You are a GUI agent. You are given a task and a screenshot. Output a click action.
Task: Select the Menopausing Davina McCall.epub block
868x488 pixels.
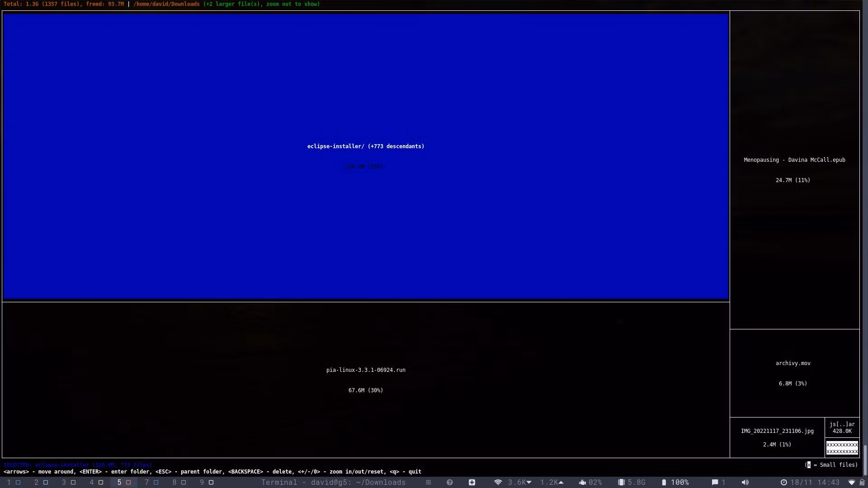click(794, 169)
